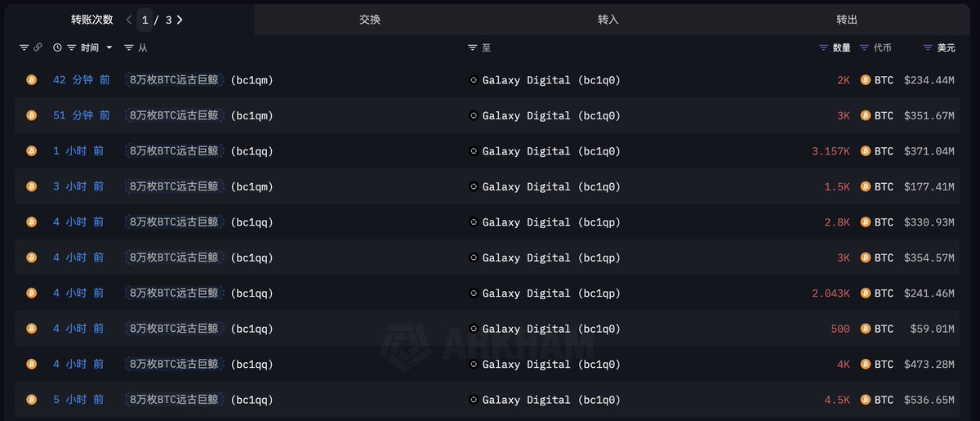This screenshot has height=421, width=980.
Task: Click the 美元 column filter icon
Action: click(x=928, y=48)
